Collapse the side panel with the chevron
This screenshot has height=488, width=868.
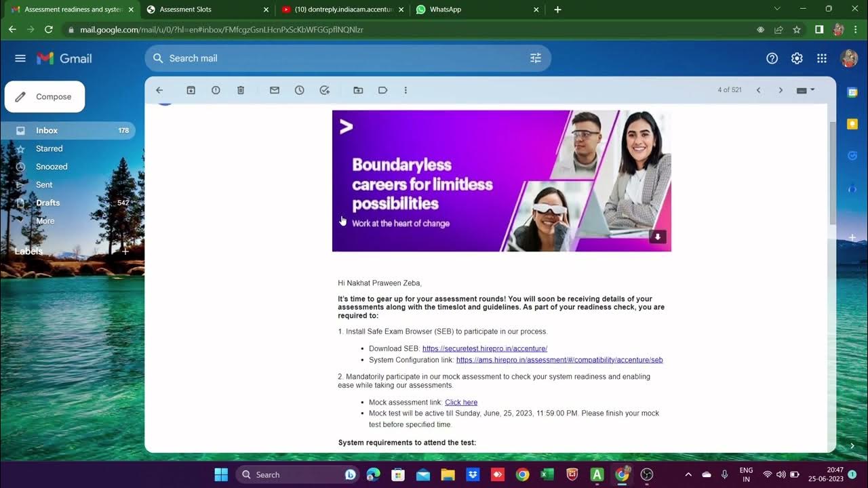pyautogui.click(x=852, y=446)
